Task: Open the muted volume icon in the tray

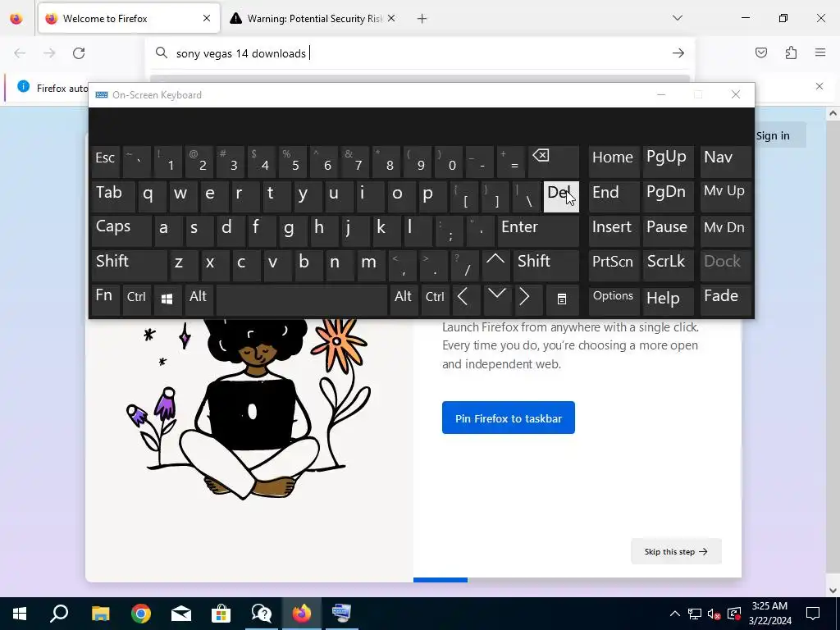Action: 714,614
